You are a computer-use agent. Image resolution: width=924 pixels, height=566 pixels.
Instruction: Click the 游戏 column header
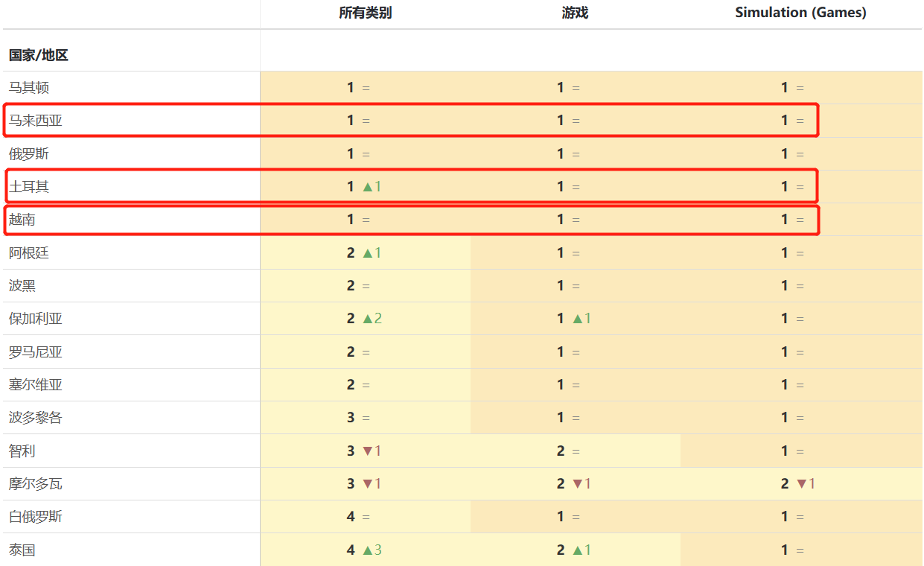pyautogui.click(x=575, y=13)
